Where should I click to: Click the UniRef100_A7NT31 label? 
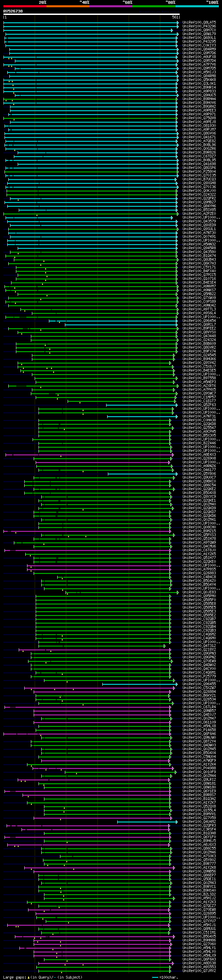[x=199, y=416]
